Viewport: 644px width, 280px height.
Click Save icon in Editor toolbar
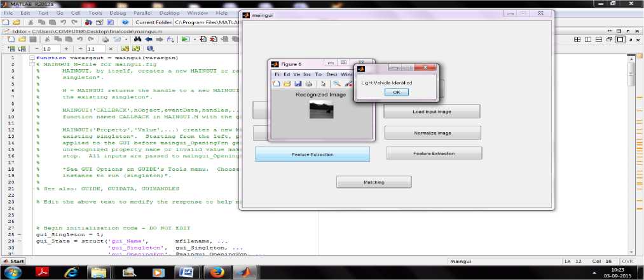point(33,39)
